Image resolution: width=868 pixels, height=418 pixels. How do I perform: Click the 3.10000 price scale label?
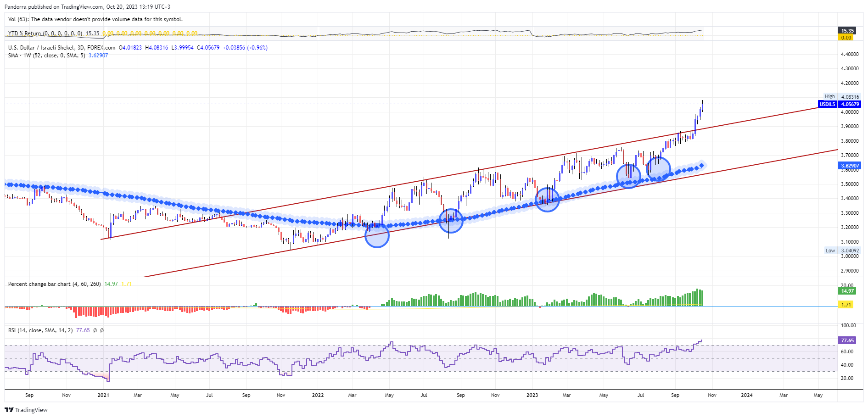click(850, 242)
